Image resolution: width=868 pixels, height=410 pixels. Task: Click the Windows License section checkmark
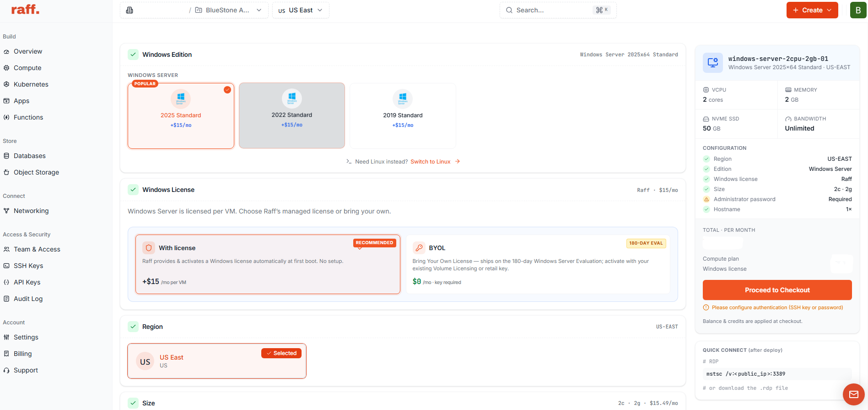(133, 190)
